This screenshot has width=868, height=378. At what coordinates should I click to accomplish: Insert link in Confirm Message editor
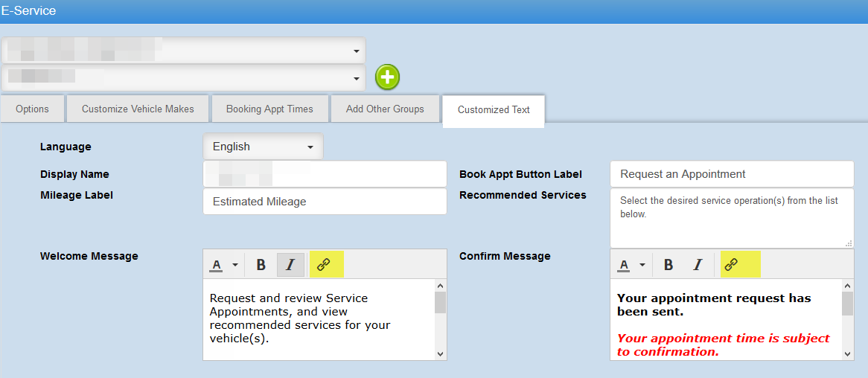click(731, 265)
